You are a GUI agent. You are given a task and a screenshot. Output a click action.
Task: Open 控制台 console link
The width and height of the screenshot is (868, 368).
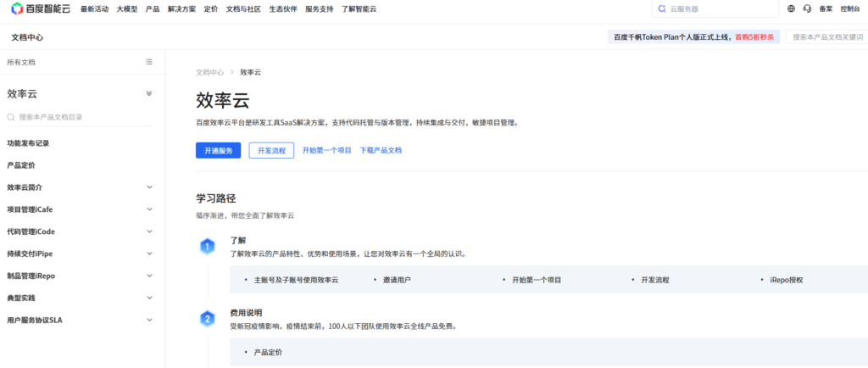point(849,8)
